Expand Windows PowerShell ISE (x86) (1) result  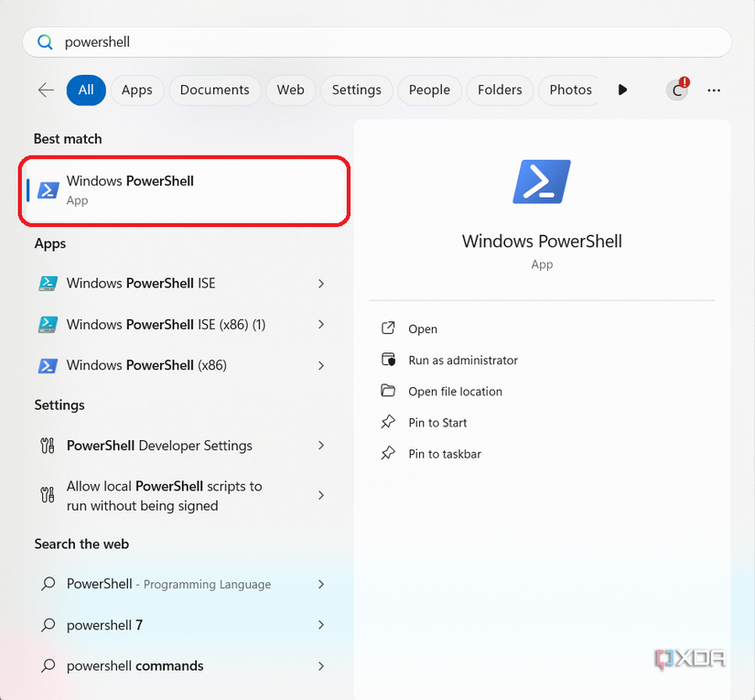pyautogui.click(x=321, y=324)
